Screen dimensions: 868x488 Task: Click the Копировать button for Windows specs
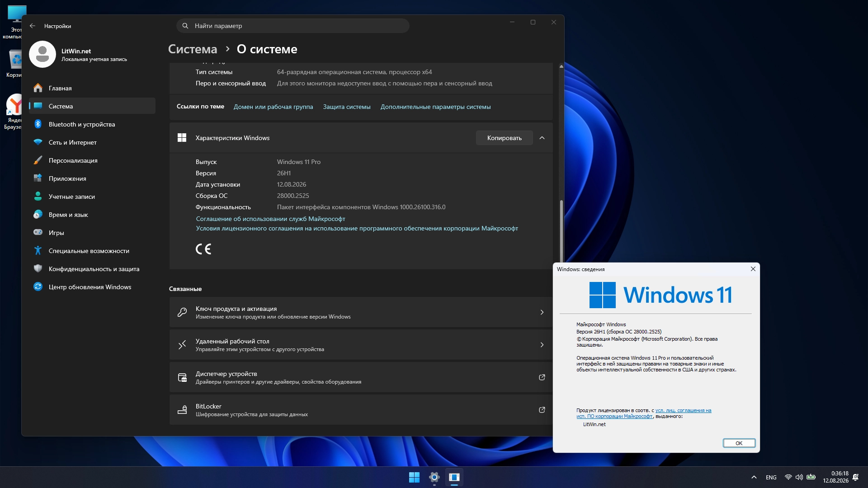click(504, 138)
